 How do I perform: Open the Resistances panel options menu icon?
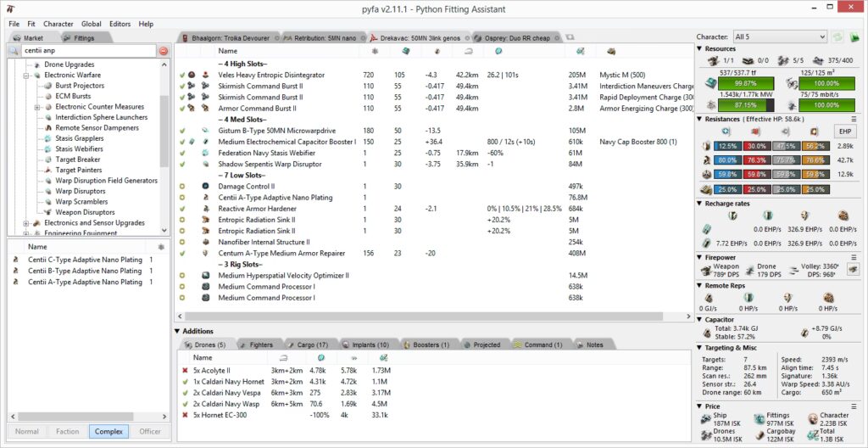click(855, 120)
